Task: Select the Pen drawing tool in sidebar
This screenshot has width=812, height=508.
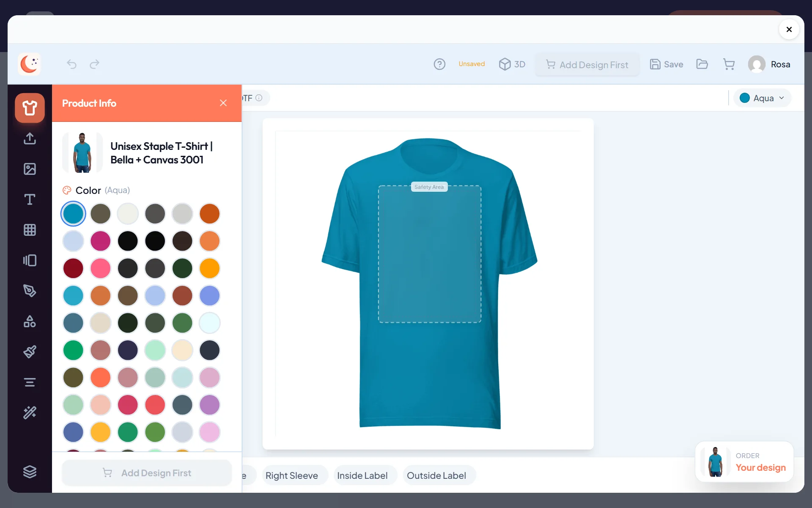Action: [x=30, y=291]
